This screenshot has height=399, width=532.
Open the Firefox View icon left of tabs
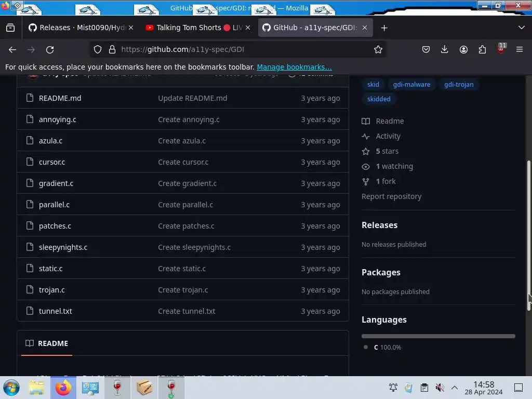click(10, 28)
